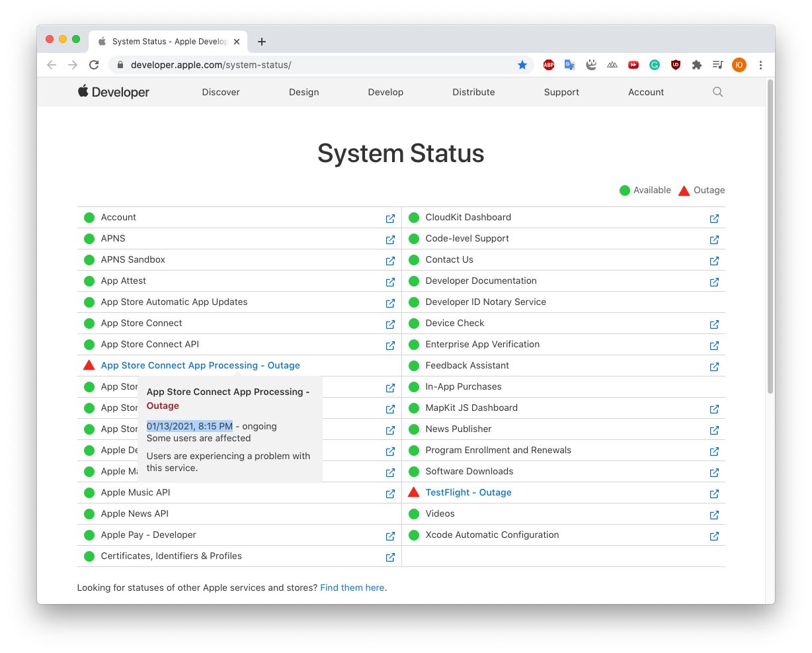
Task: Switch to System Status browser tab
Action: (x=168, y=41)
